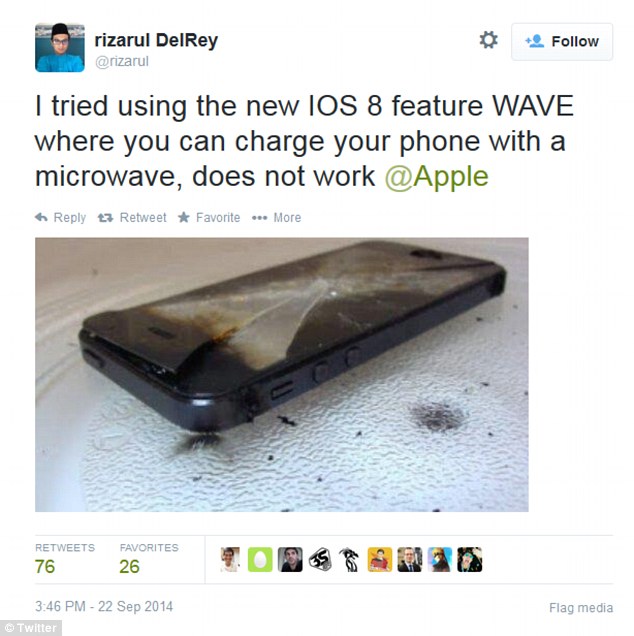Open the burnt iPhone photo

[282, 374]
